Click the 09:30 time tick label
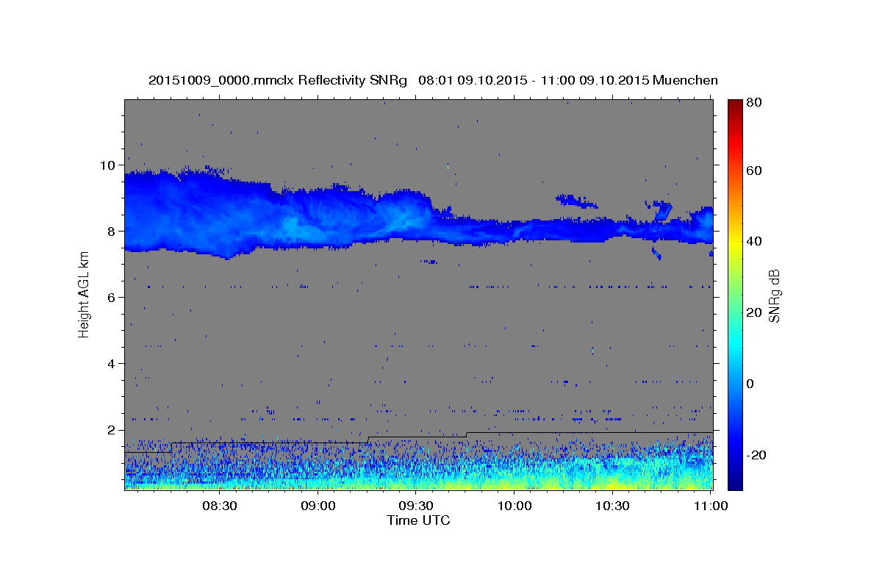882x588 pixels. pos(416,506)
